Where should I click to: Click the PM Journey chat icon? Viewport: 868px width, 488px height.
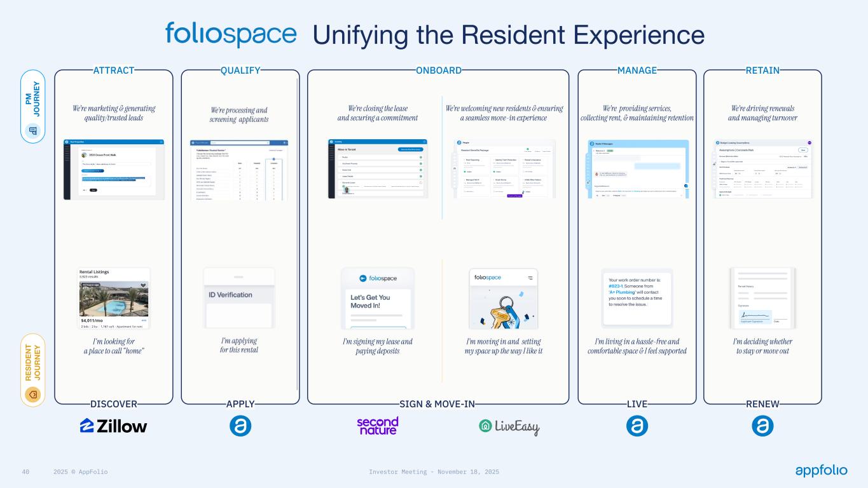point(33,132)
